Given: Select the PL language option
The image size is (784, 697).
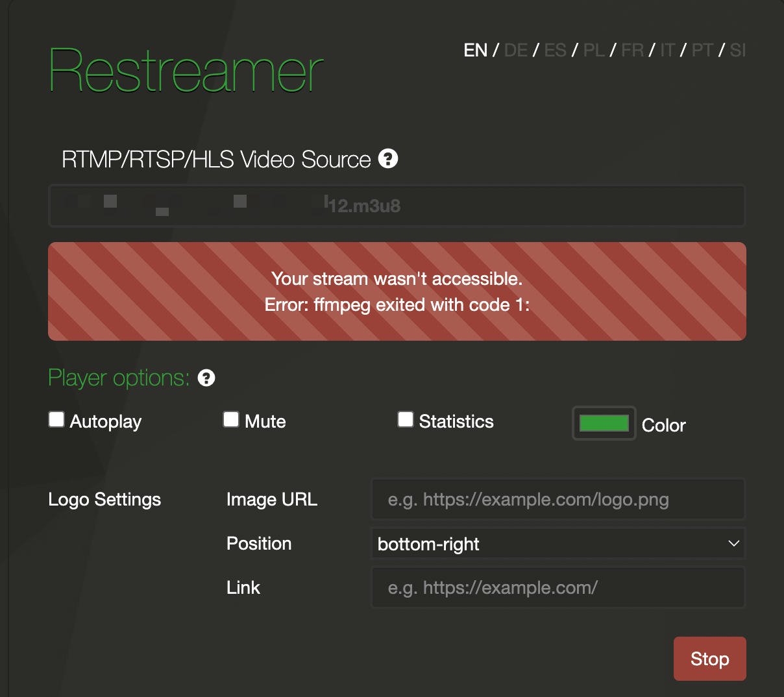Looking at the screenshot, I should click(x=594, y=50).
